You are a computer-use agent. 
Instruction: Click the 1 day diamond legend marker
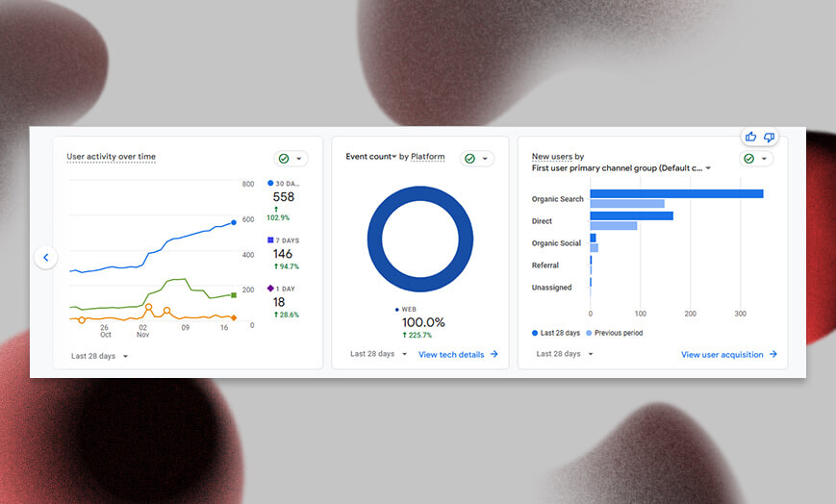270,289
